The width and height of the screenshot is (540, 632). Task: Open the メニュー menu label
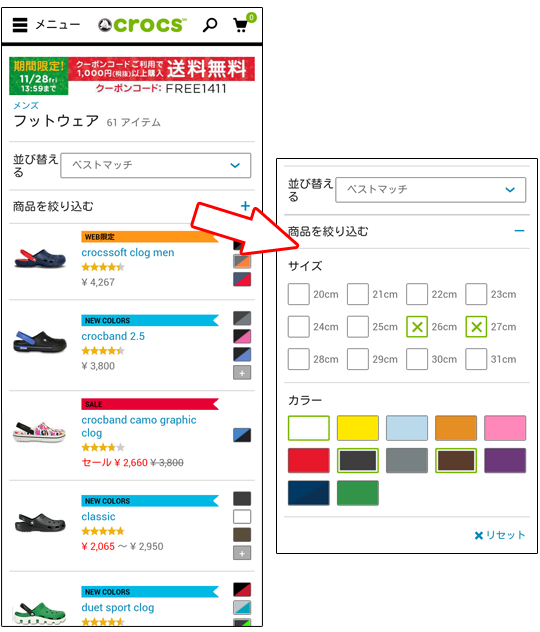58,25
